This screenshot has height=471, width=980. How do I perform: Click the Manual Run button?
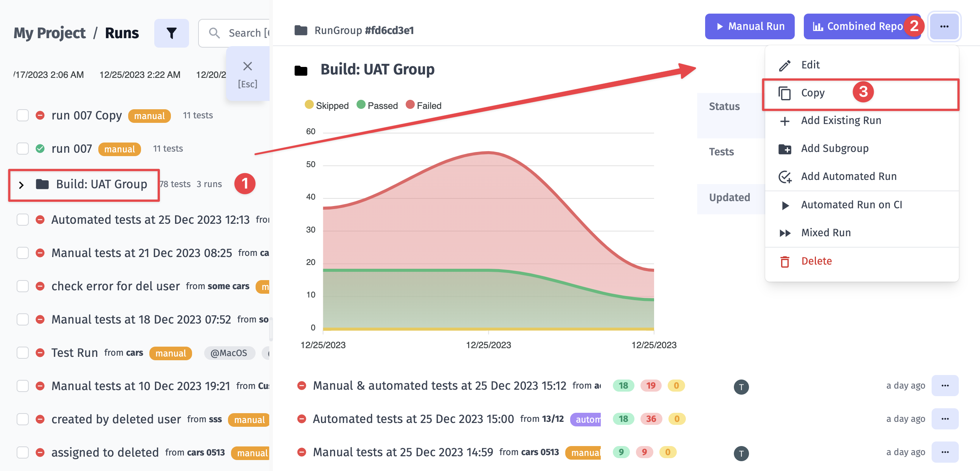pos(749,26)
